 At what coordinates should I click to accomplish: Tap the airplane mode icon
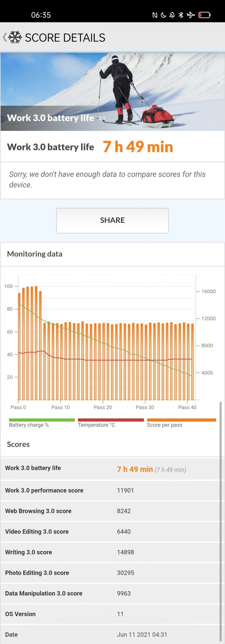[191, 15]
